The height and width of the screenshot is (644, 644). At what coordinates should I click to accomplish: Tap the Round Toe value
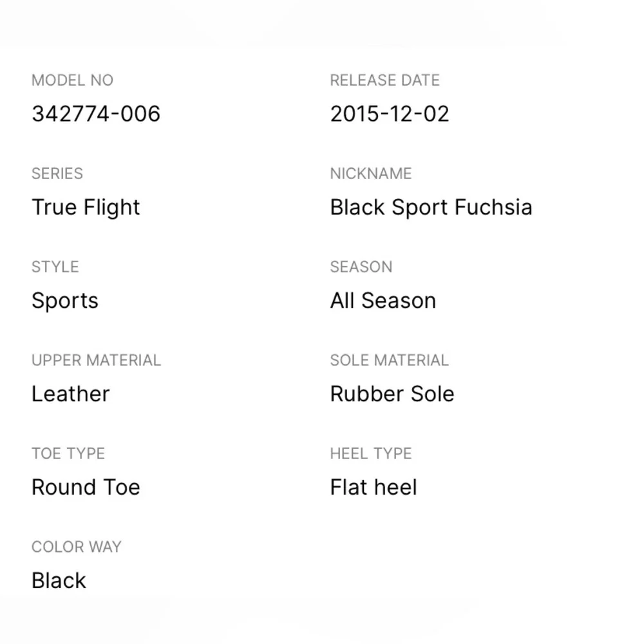pyautogui.click(x=86, y=488)
